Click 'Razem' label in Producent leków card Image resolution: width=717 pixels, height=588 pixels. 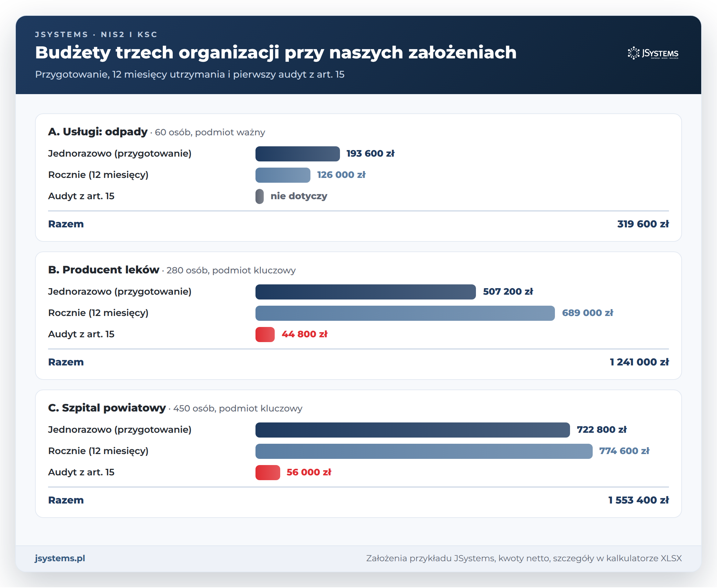tap(66, 362)
